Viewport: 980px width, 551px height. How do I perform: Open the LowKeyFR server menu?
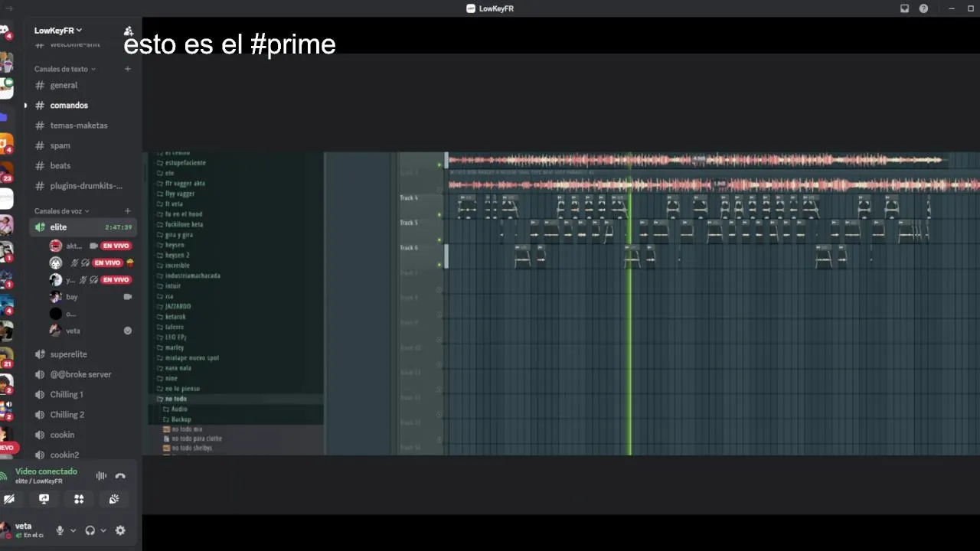58,31
